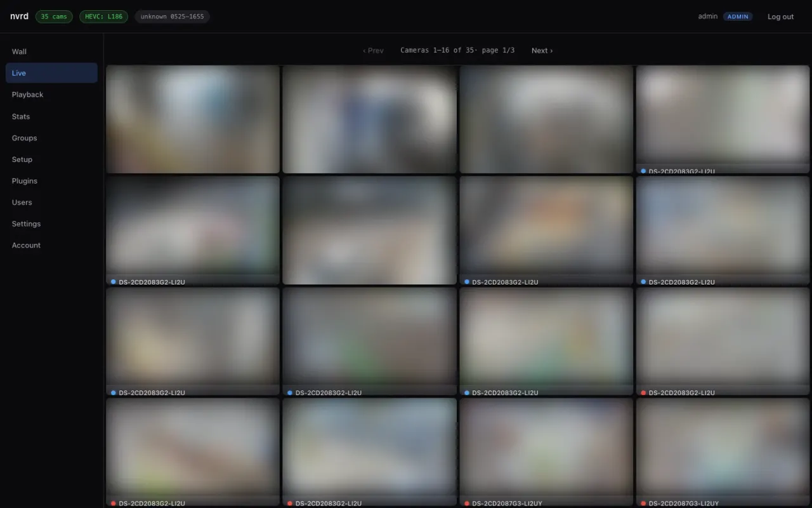
Task: Click the admin username text
Action: [x=707, y=17]
